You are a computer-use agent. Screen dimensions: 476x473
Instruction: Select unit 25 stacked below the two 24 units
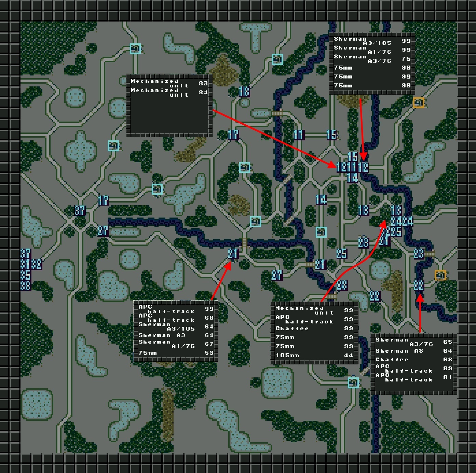pyautogui.click(x=396, y=232)
